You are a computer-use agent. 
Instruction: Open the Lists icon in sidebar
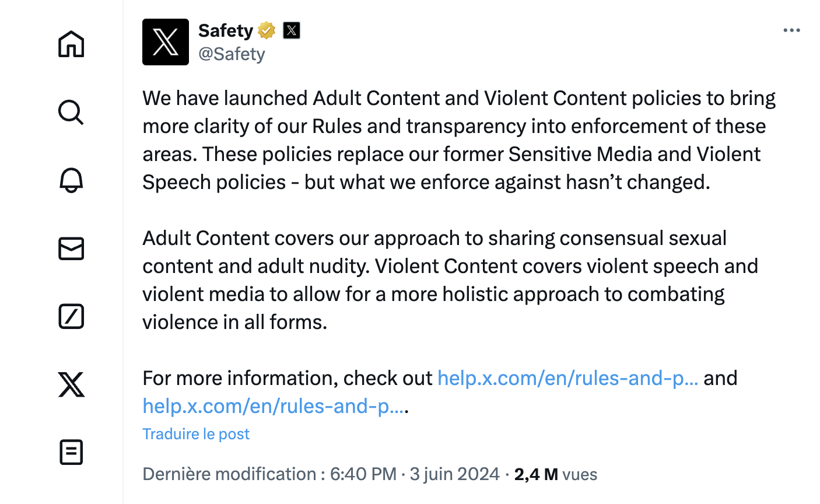point(71,452)
